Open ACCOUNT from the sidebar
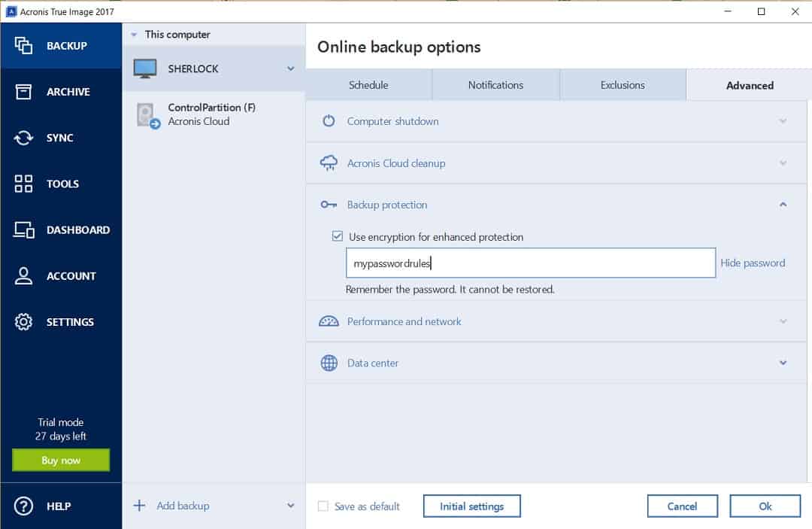Image resolution: width=812 pixels, height=529 pixels. coord(61,275)
